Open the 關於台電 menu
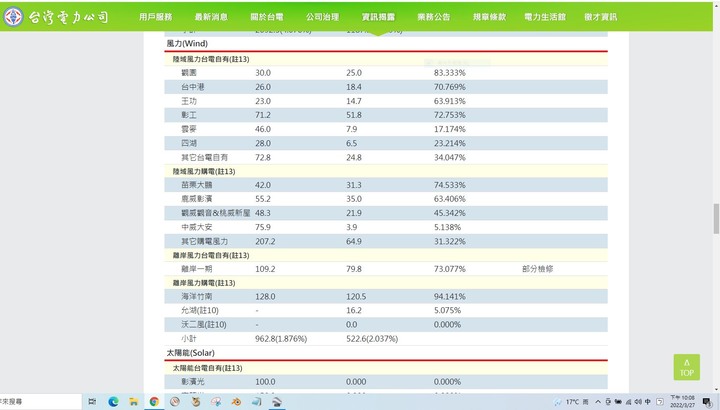 [x=266, y=17]
